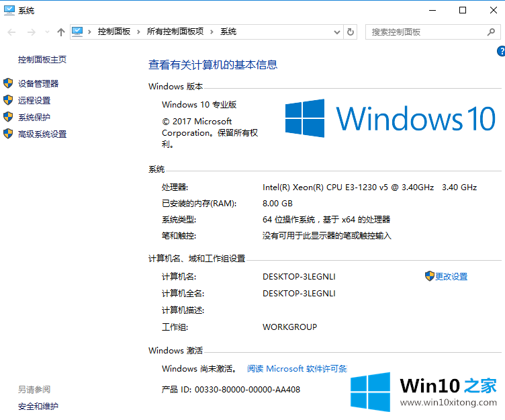
Task: Click the WORKGROUP workgroup value
Action: [289, 327]
